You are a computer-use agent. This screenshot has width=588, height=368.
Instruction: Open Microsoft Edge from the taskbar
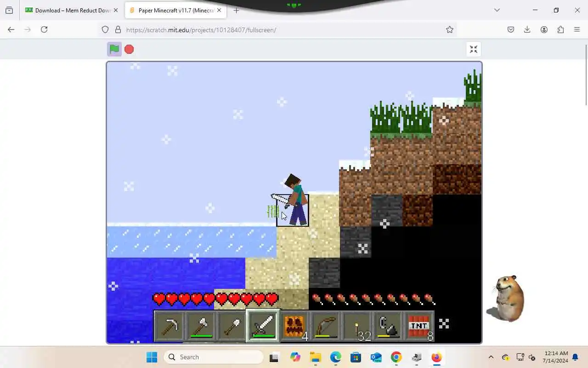[x=335, y=357]
